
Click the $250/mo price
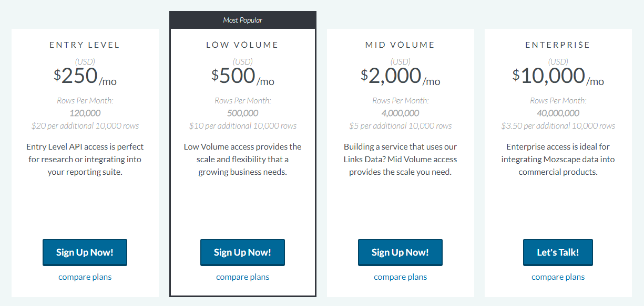[x=85, y=77]
